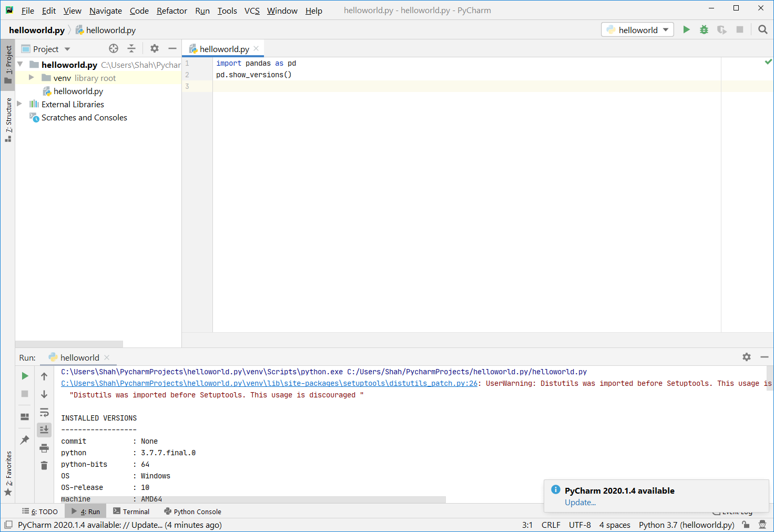Open the distutils_patch.py:26 link in console
The height and width of the screenshot is (532, 774).
tap(269, 383)
